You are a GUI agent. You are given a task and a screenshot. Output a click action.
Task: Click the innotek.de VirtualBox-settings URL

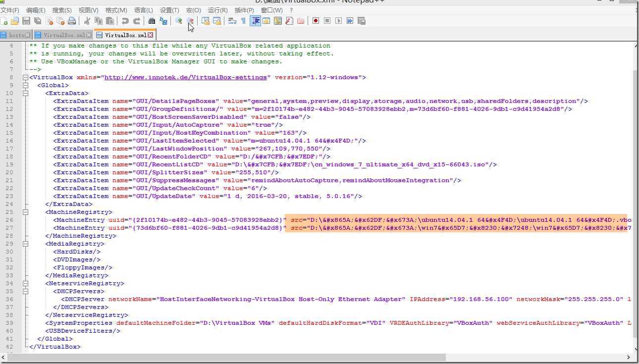(186, 77)
